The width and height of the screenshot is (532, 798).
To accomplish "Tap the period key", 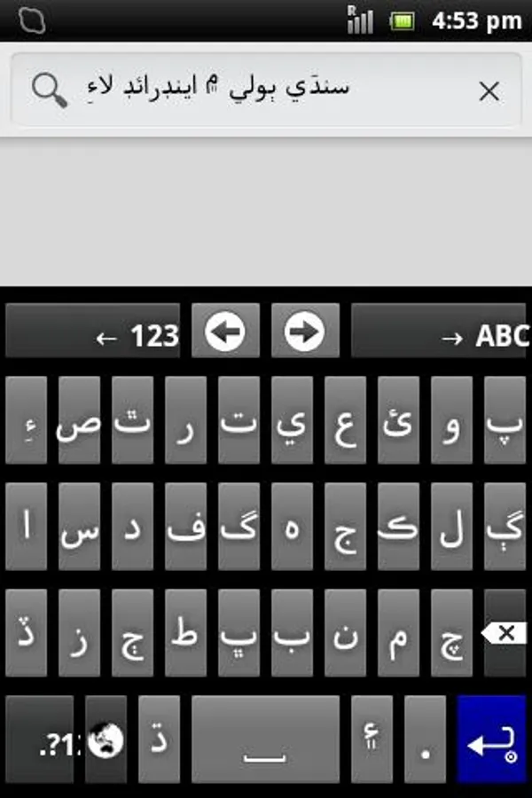I will point(425,739).
